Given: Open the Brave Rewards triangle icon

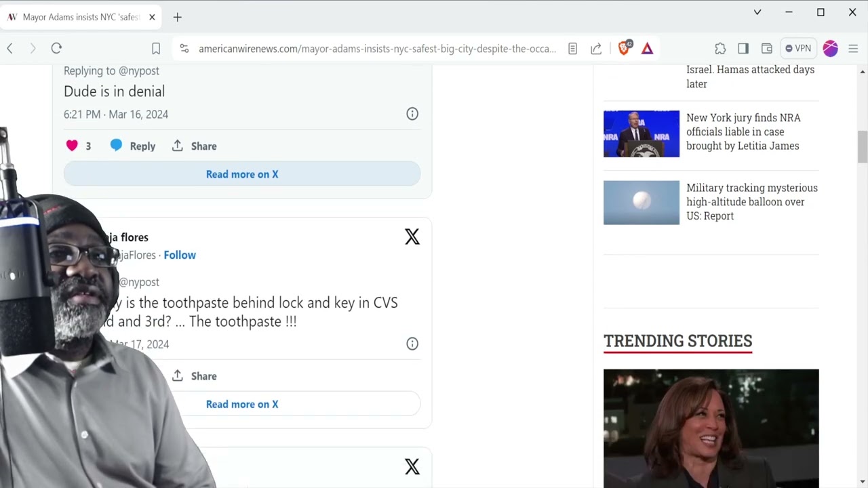Looking at the screenshot, I should (x=648, y=48).
